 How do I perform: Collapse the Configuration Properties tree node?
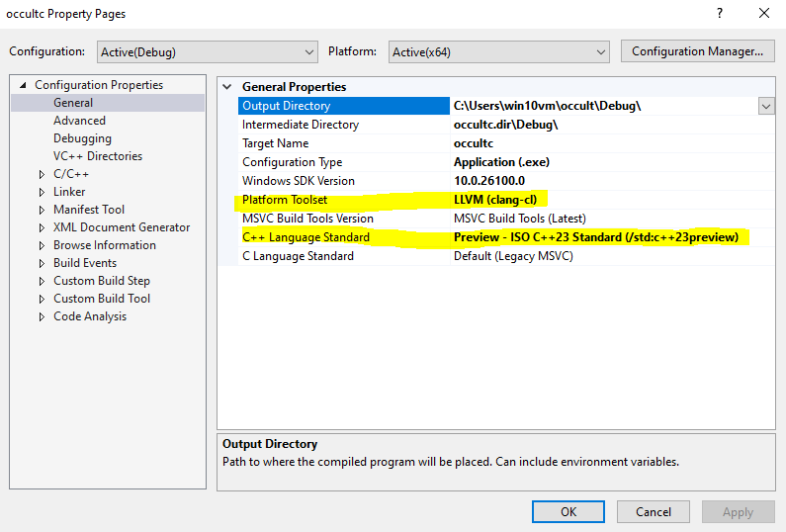pos(24,85)
